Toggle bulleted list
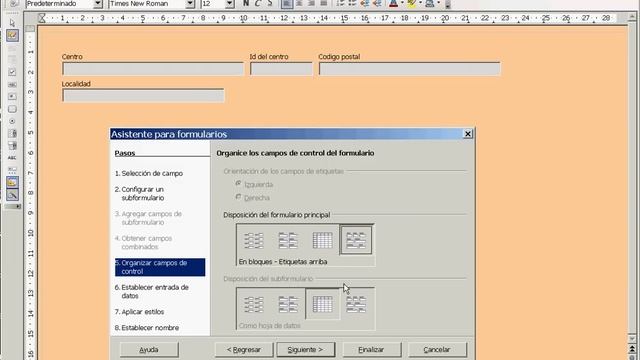This screenshot has width=640, height=360. click(353, 3)
